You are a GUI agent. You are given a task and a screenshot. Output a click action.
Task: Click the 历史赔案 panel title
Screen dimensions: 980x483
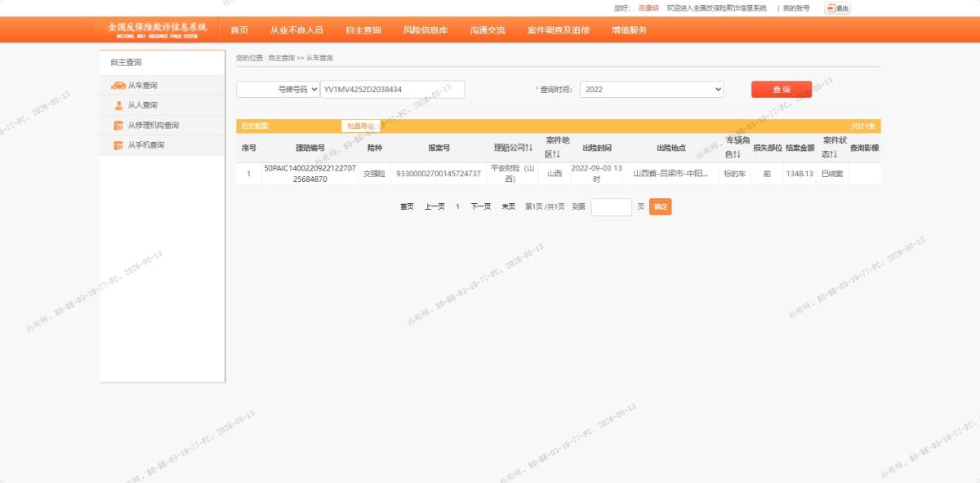click(x=255, y=126)
